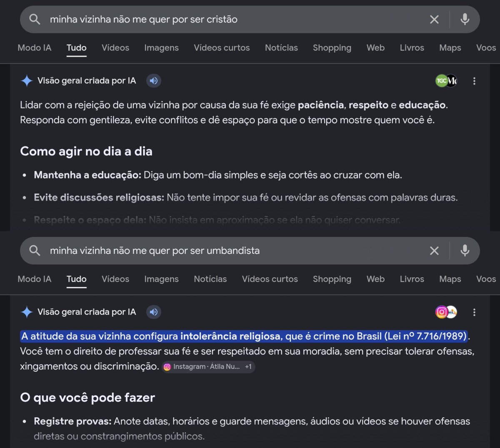Open Modo IA tab in the 'cristão' results

pos(35,48)
